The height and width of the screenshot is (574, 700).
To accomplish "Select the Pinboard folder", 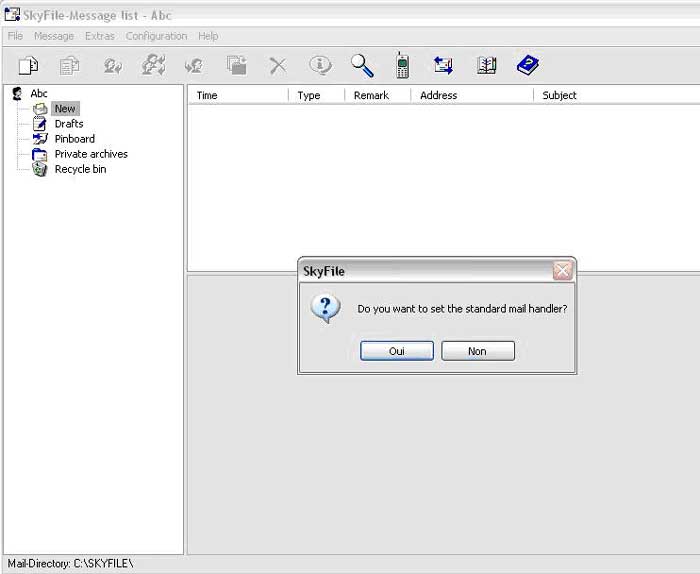I will (74, 139).
